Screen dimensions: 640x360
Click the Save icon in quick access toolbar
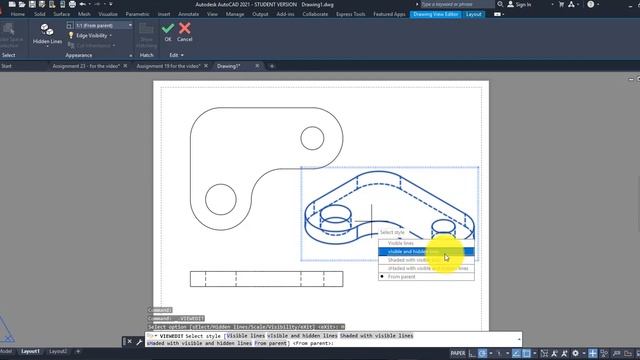coord(32,4)
